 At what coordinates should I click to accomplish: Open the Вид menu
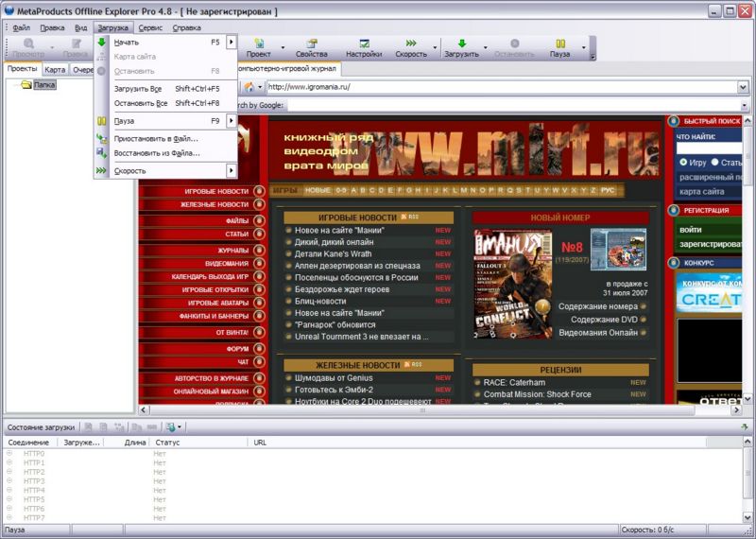(x=81, y=28)
